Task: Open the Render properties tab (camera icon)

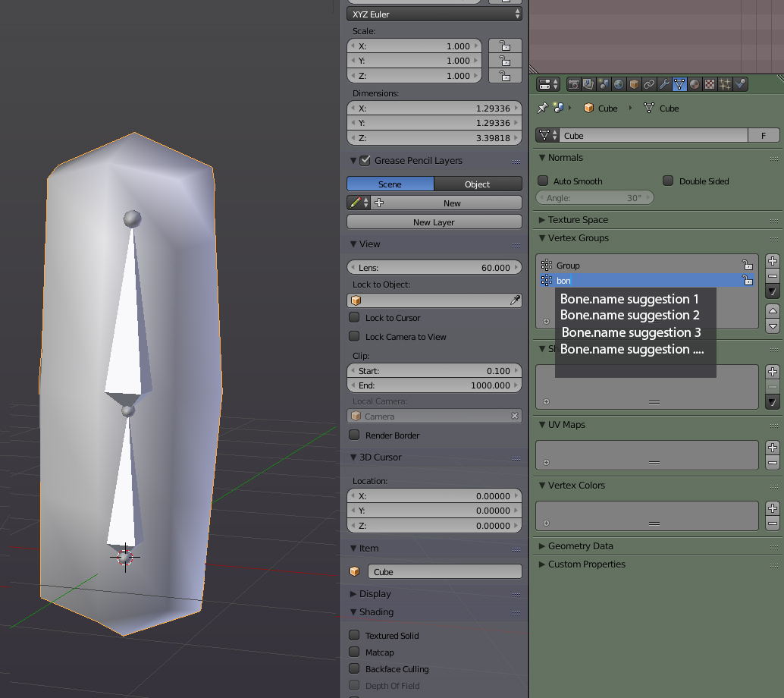Action: [573, 84]
